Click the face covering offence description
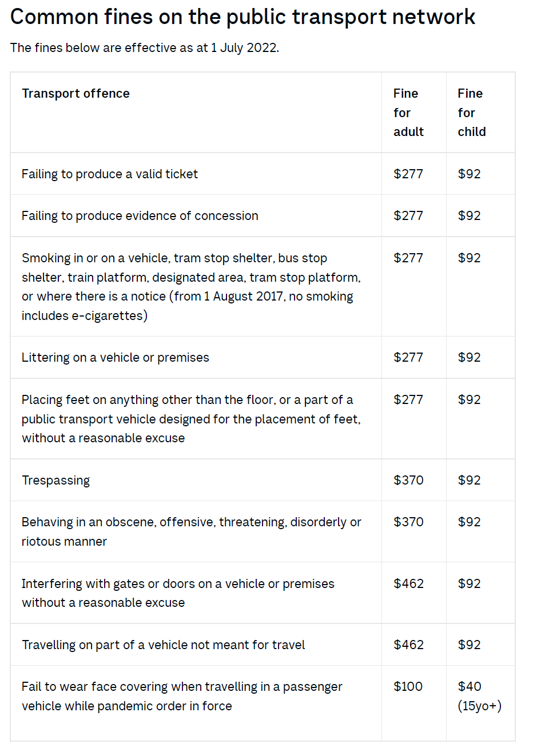This screenshot has width=537, height=756. pos(182,696)
